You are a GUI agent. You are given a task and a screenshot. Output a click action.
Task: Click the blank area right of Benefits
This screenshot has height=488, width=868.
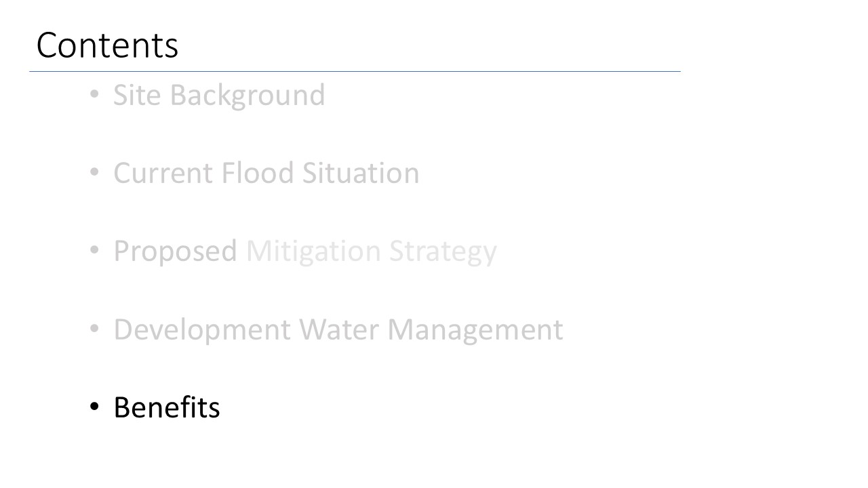(475, 408)
